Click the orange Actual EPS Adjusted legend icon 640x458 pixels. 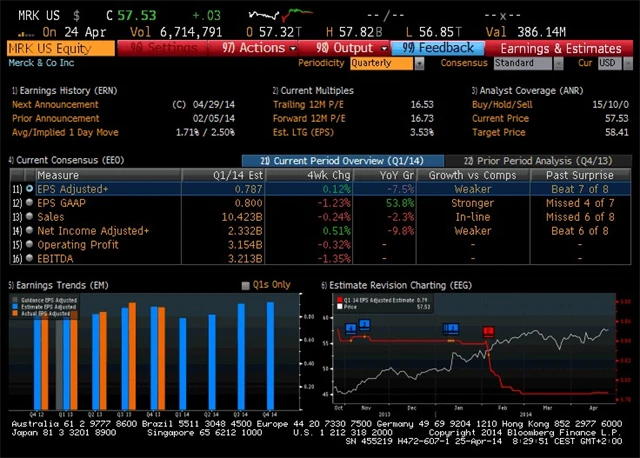point(15,312)
